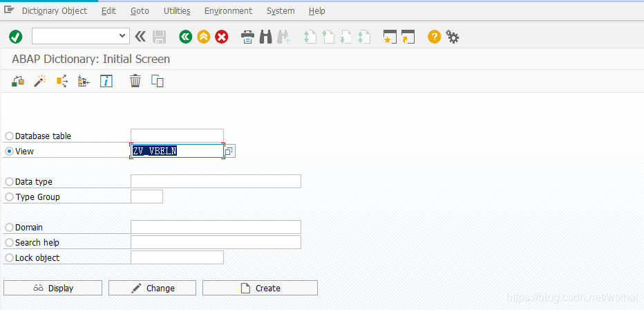Open the Utilities menu
Viewport: 644px width, 310px height.
(x=177, y=10)
